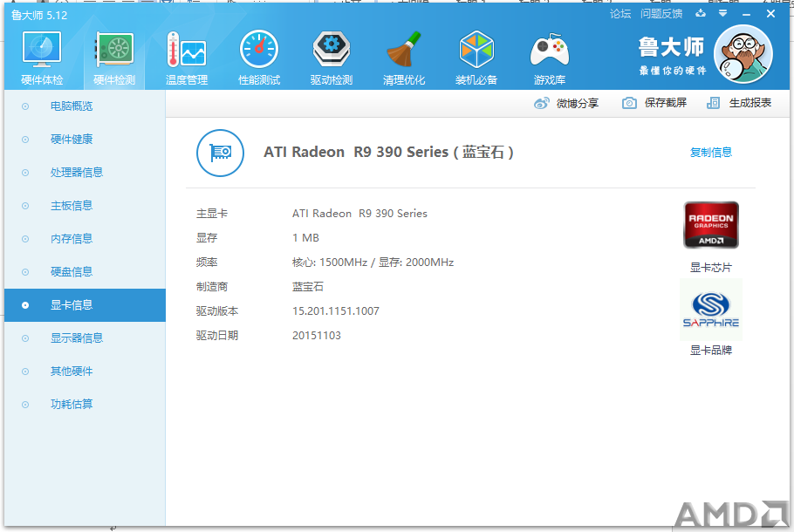Click the 制造商 row value "蓝宝石"
This screenshot has height=532, width=794.
pyautogui.click(x=308, y=287)
